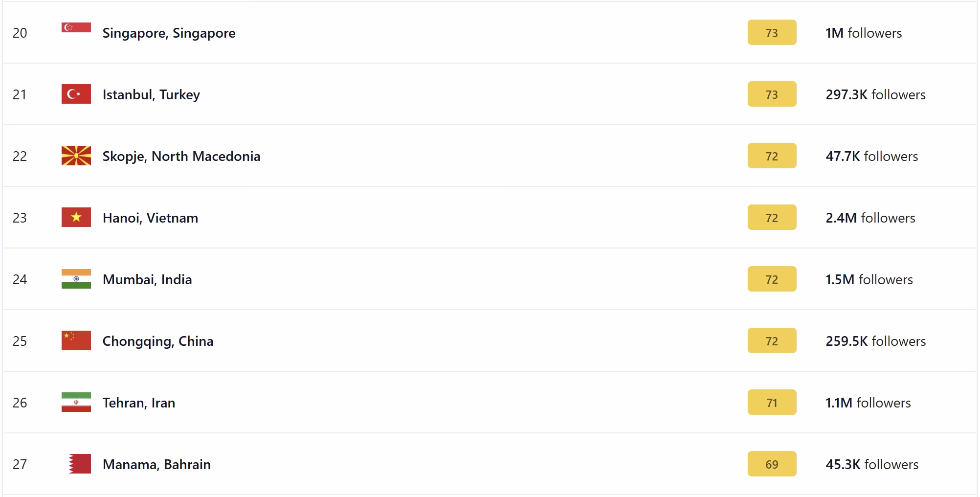This screenshot has height=497, width=980.
Task: Select the North Macedonia flag icon
Action: coord(76,156)
